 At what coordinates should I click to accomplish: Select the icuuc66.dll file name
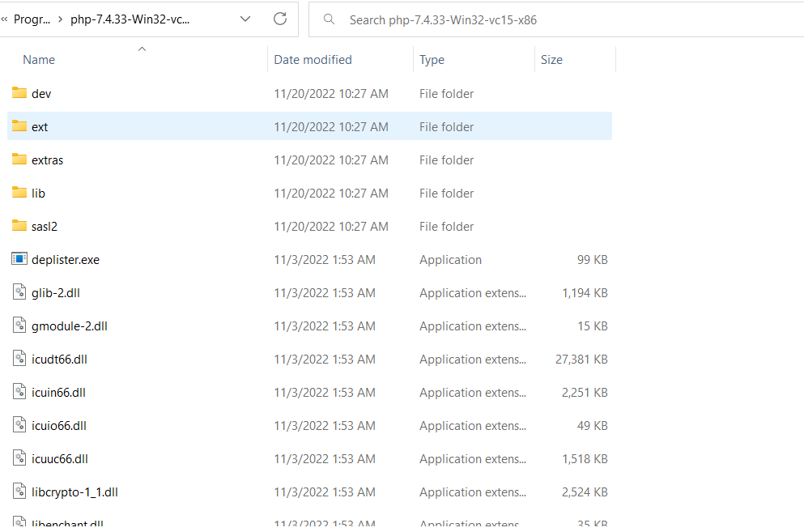tap(59, 458)
